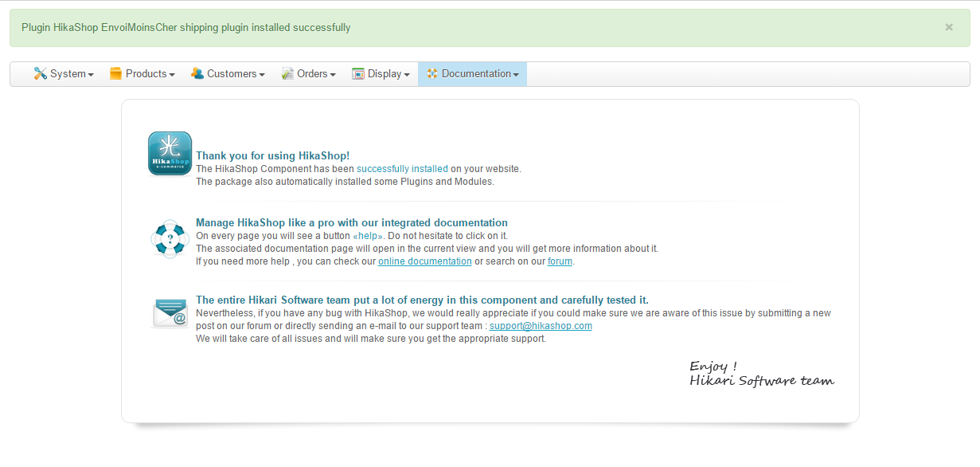Expand the Documentation dropdown caret

click(x=516, y=75)
